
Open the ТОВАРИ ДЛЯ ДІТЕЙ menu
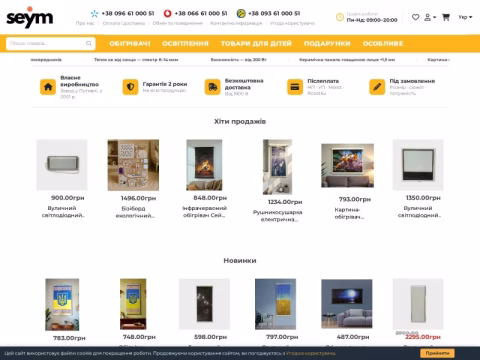click(x=256, y=44)
